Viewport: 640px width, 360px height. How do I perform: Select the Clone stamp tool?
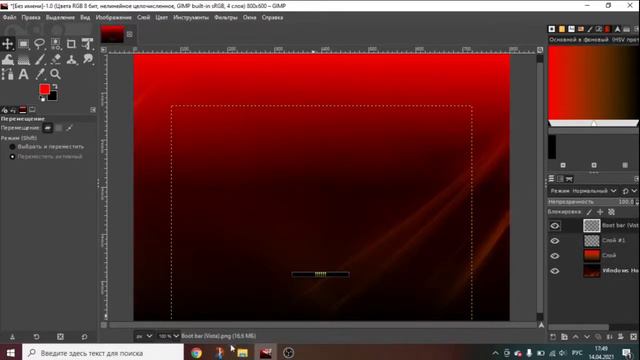pos(71,59)
